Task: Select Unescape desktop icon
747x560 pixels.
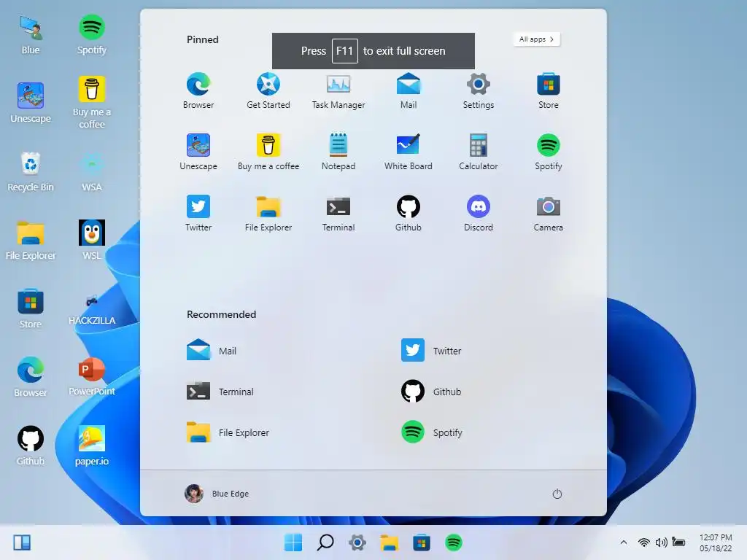Action: coord(31,103)
